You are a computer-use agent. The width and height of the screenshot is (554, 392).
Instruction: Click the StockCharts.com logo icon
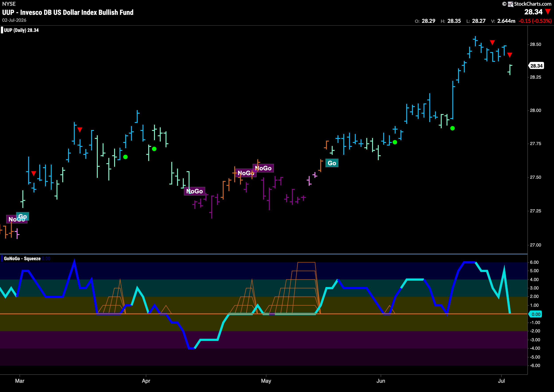coord(510,4)
